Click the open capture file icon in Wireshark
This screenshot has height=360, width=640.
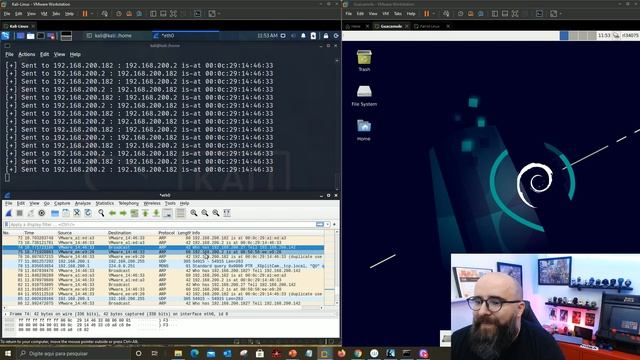pyautogui.click(x=55, y=213)
